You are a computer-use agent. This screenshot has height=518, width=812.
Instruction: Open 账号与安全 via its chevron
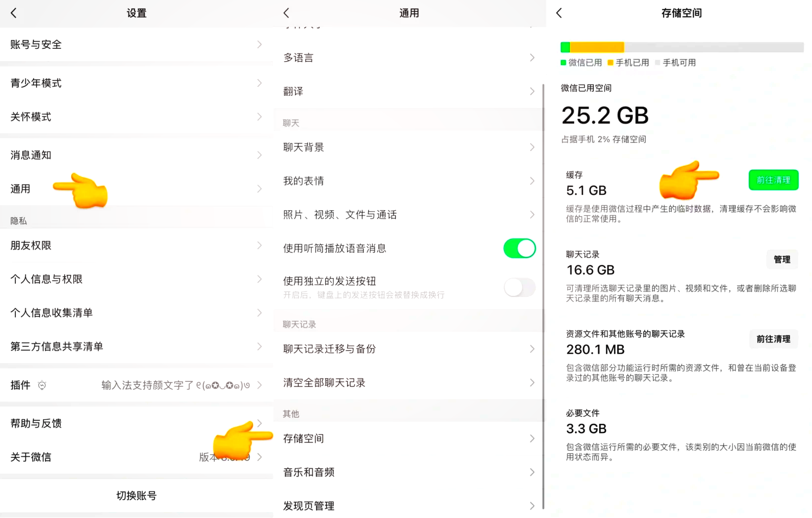click(x=260, y=44)
